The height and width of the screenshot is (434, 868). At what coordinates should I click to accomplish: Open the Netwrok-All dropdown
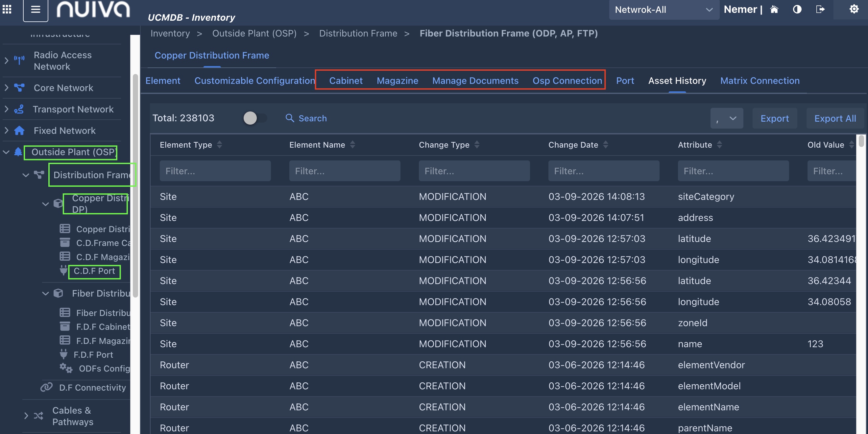coord(663,10)
